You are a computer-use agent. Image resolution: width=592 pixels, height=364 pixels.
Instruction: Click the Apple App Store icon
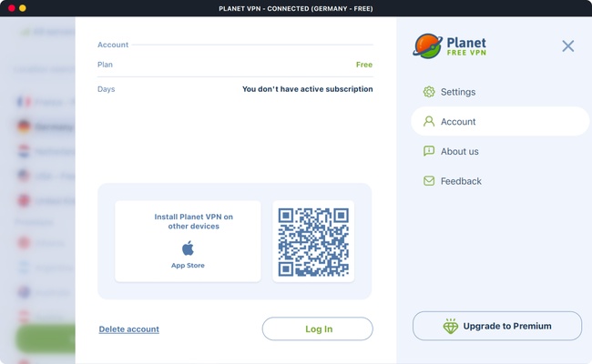tap(188, 248)
